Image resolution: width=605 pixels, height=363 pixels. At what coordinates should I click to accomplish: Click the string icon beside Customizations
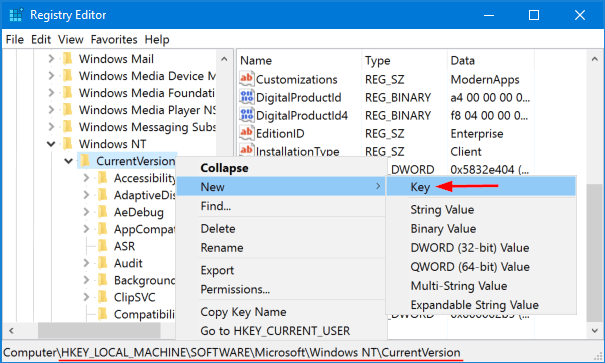tap(247, 79)
